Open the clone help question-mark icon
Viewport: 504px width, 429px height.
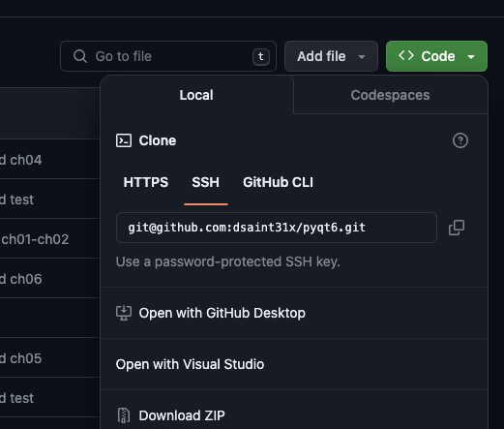460,140
